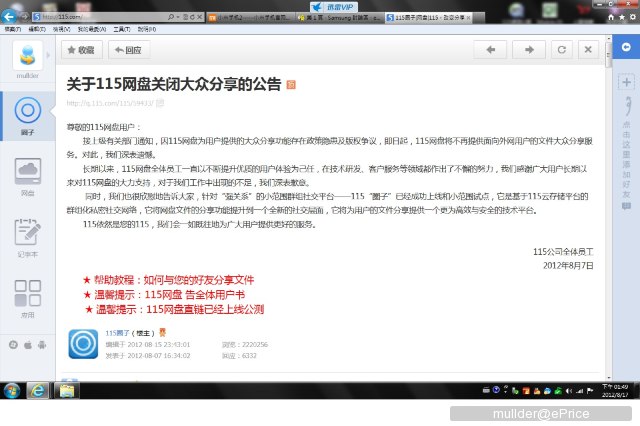Image resolution: width=640 pixels, height=426 pixels.
Task: Open the 圈子 section in the sidebar
Action: tap(27, 115)
